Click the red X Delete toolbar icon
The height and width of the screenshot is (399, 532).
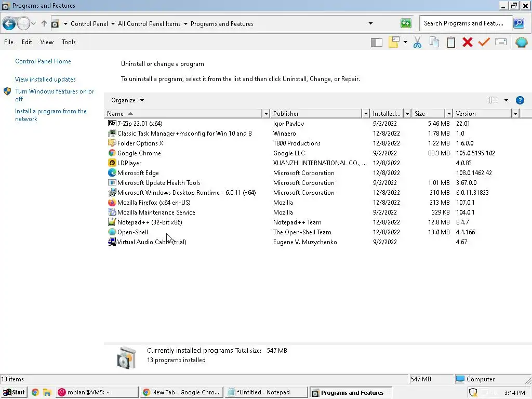click(468, 43)
